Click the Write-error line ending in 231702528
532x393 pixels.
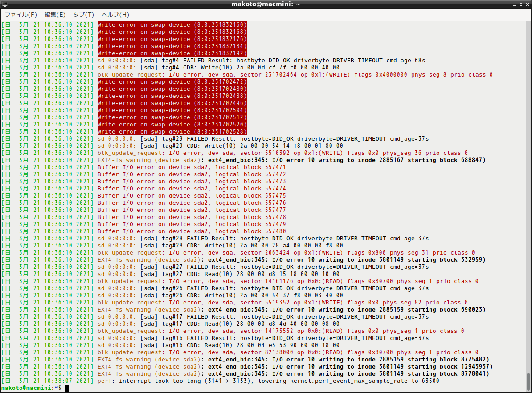pyautogui.click(x=172, y=132)
